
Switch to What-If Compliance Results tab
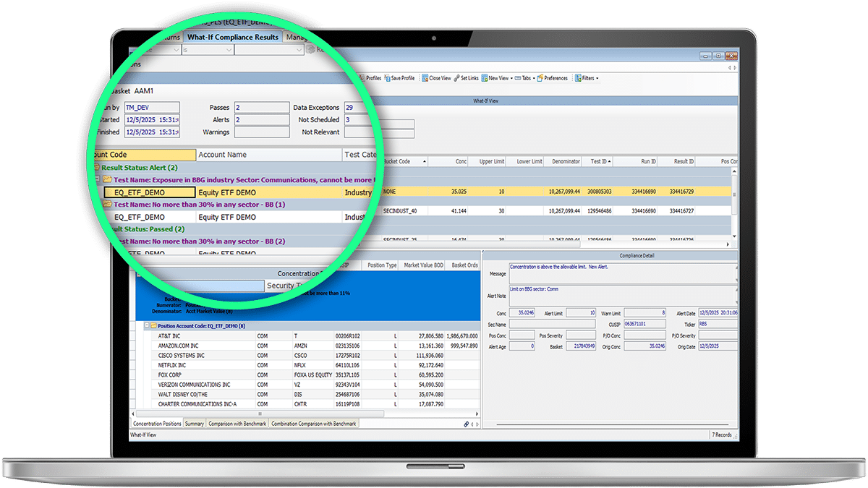232,37
